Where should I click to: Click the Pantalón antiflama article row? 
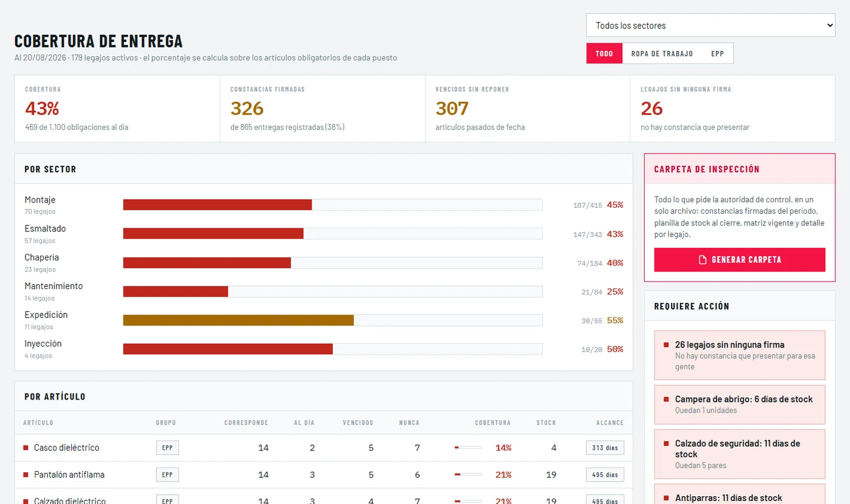tap(324, 475)
